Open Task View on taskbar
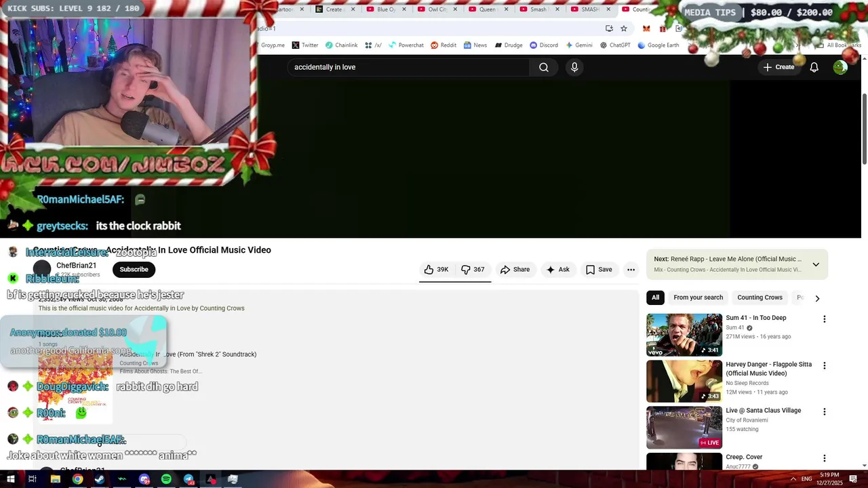This screenshot has width=868, height=488. (32, 479)
